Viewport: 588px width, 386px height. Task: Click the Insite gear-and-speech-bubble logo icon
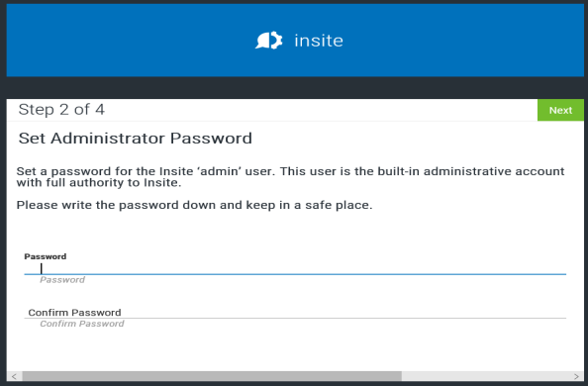click(x=269, y=41)
